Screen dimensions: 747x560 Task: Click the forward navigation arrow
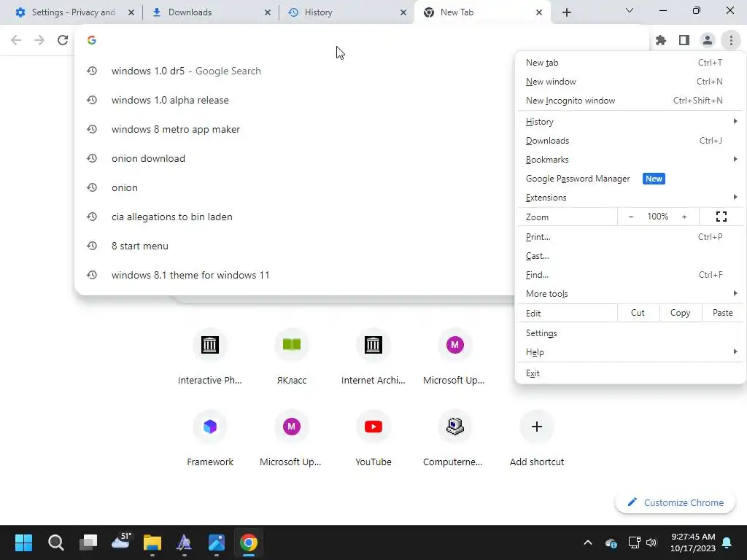[39, 40]
